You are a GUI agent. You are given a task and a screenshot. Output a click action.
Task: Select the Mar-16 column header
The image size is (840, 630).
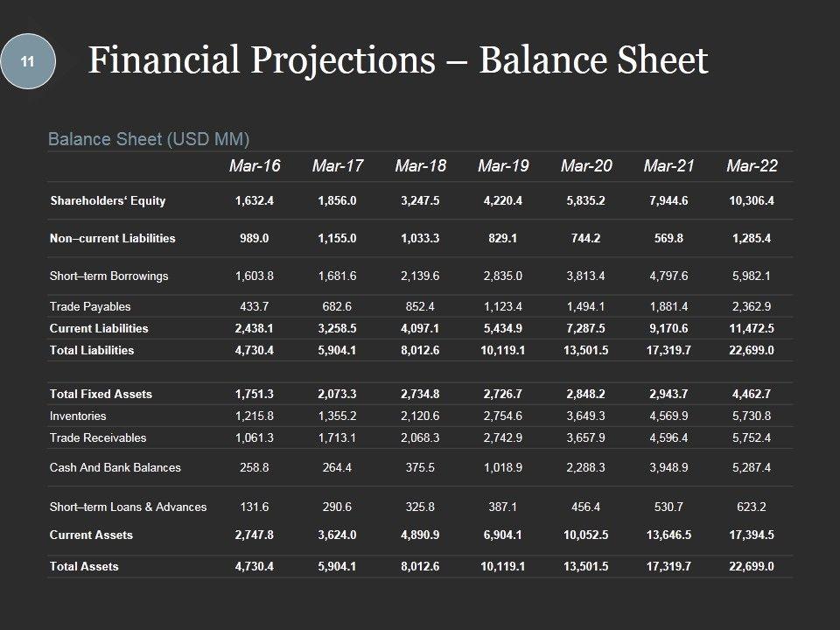[255, 166]
